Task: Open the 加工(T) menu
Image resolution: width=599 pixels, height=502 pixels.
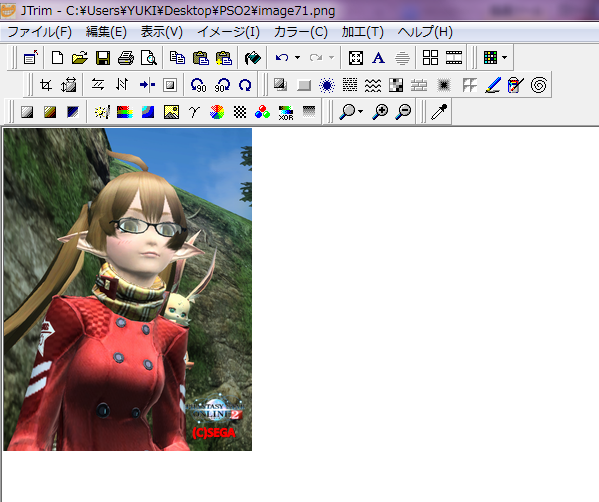Action: pos(362,32)
